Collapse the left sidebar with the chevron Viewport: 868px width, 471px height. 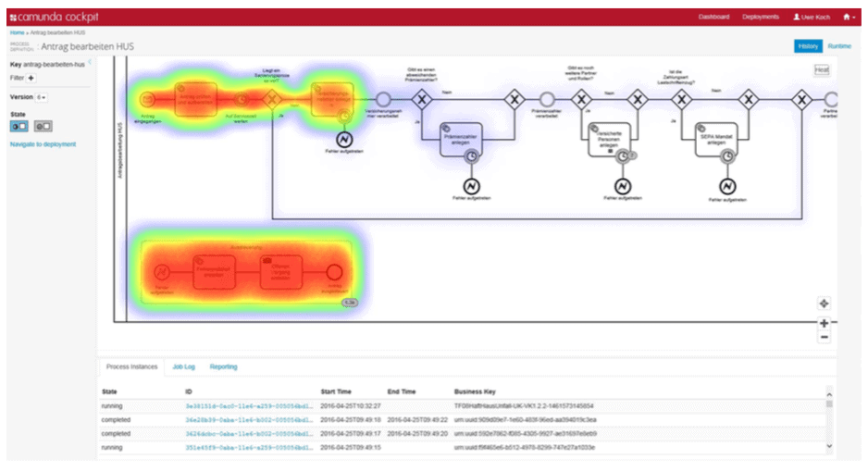[90, 63]
